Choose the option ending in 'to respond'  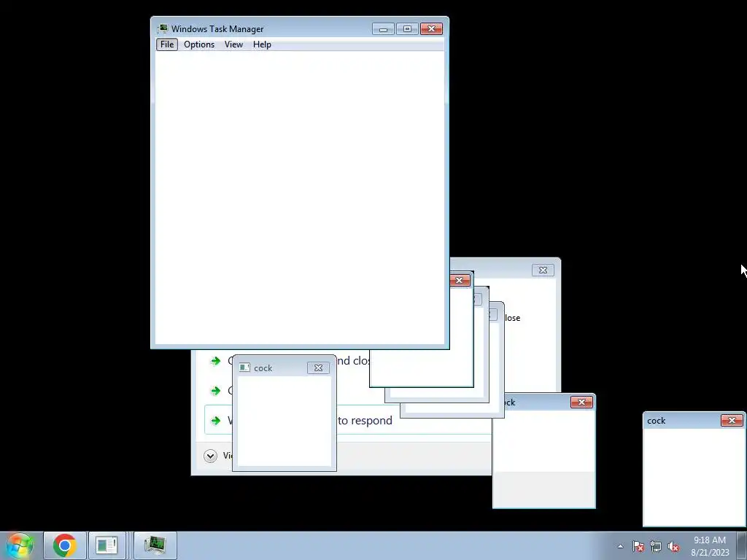[348, 420]
